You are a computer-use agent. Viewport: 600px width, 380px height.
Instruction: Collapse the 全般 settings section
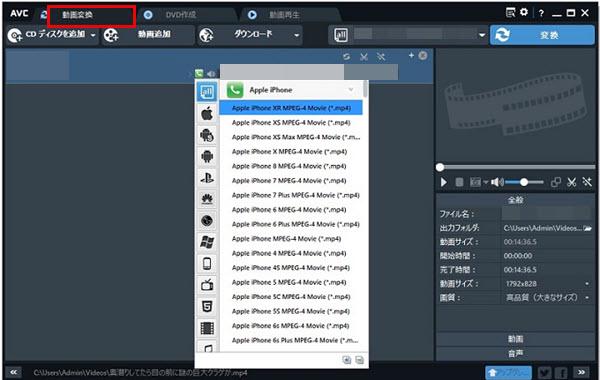(x=515, y=200)
